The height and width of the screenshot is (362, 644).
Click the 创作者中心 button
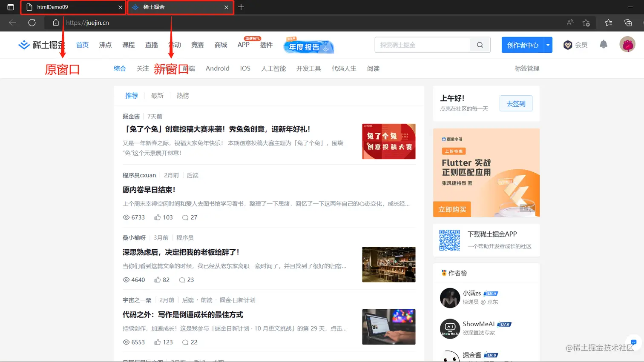click(523, 45)
